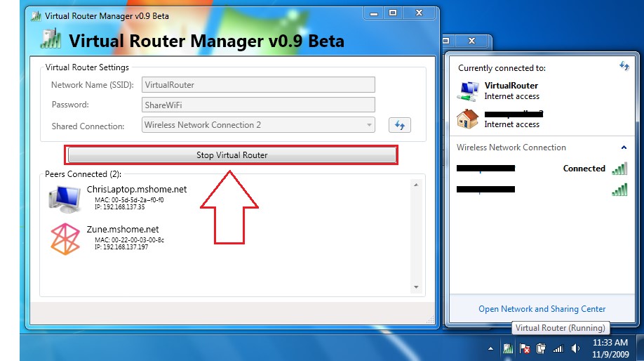Image resolution: width=644 pixels, height=361 pixels.
Task: Click Zune IP address 192.168.137.197
Action: click(x=121, y=247)
